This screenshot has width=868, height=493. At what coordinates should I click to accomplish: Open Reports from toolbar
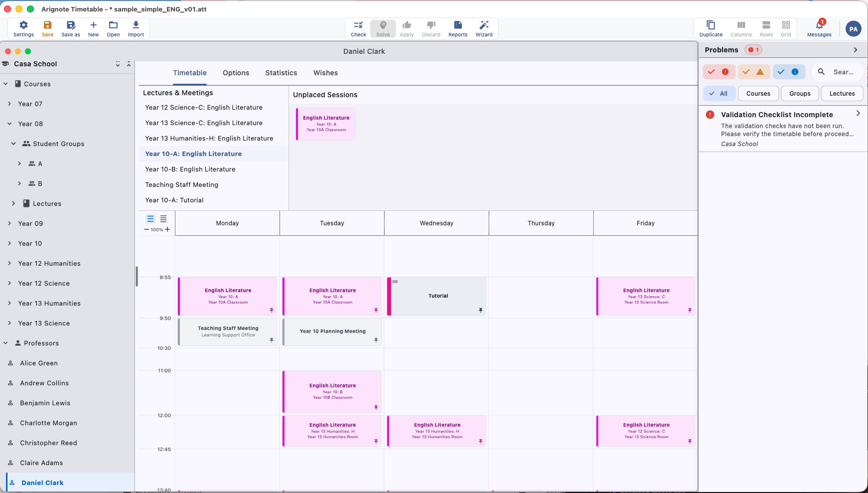tap(457, 28)
